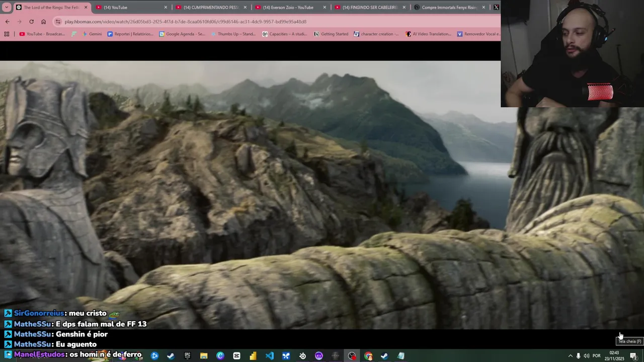Open the Getting Started bookmark

[x=331, y=34]
